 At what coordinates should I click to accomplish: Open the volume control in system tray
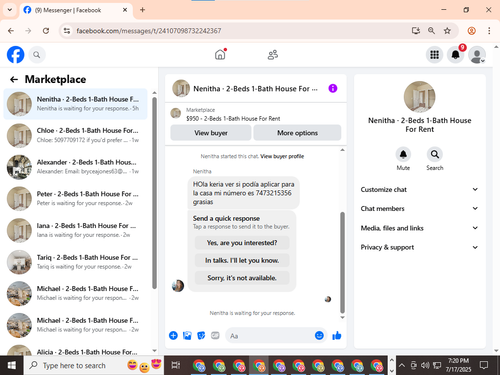click(425, 366)
